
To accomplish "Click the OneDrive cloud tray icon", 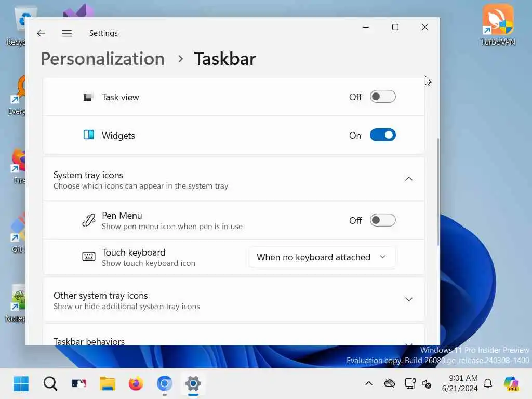I will point(390,384).
